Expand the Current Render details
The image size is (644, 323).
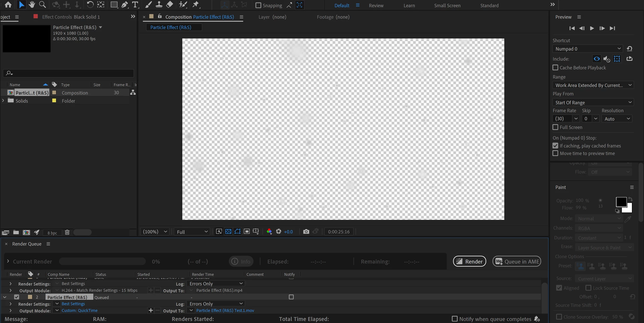[8, 261]
